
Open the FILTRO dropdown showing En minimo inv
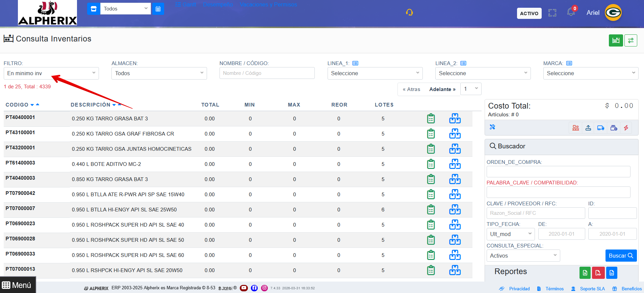pos(51,73)
